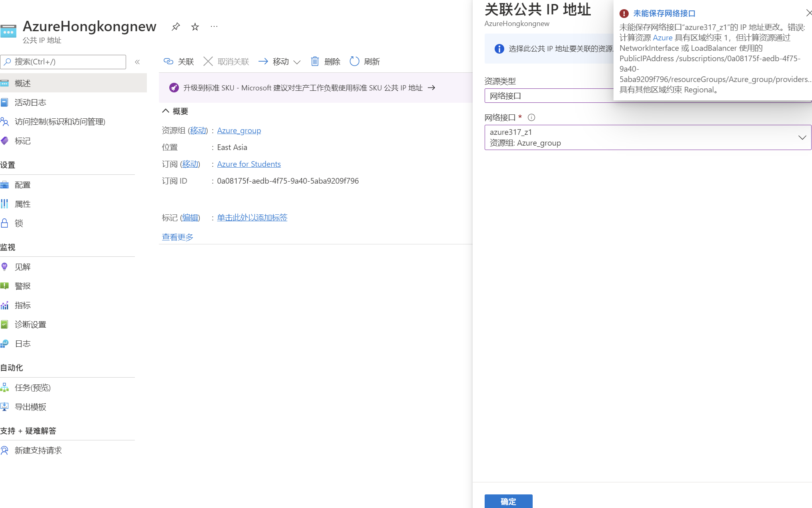Click the 折叠侧边栏 (Collapse sidebar) icon

click(137, 62)
